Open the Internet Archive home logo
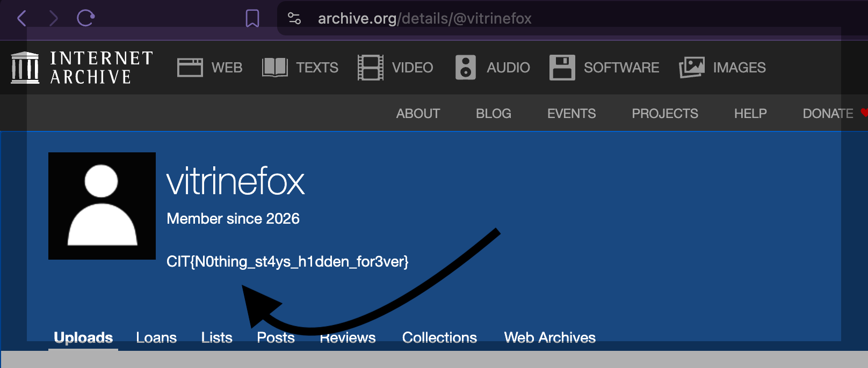This screenshot has width=868, height=368. pos(82,68)
